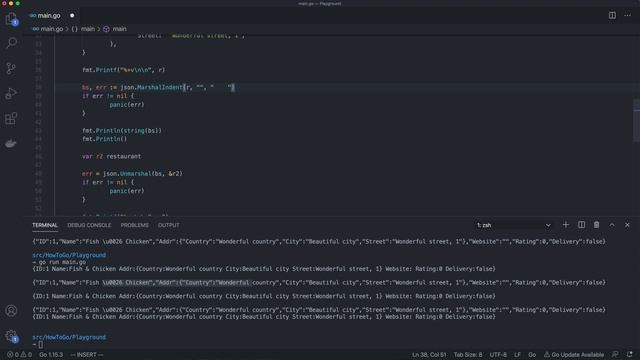
Task: Open editor More Actions menu
Action: (x=627, y=16)
